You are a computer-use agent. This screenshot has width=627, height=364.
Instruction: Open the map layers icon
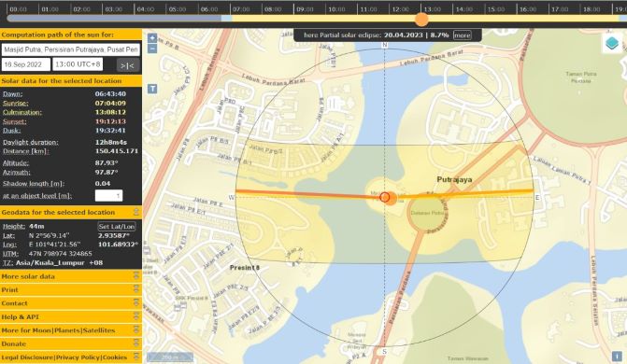612,43
